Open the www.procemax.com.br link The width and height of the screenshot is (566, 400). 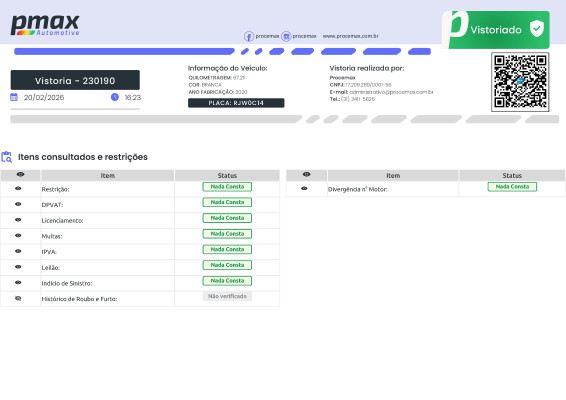pyautogui.click(x=351, y=36)
